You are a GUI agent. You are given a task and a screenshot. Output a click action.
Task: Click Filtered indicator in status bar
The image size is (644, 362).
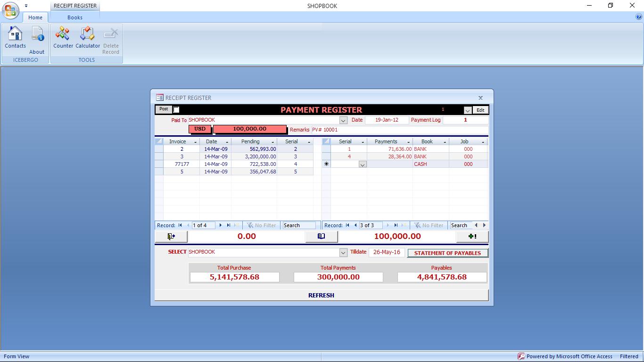click(x=629, y=356)
